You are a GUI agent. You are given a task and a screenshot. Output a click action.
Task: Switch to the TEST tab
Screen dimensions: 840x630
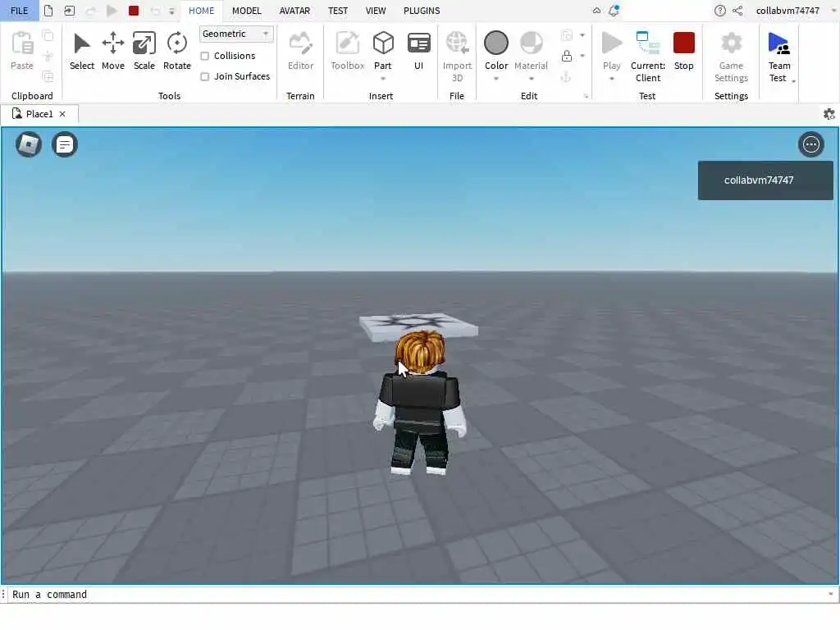pyautogui.click(x=338, y=11)
